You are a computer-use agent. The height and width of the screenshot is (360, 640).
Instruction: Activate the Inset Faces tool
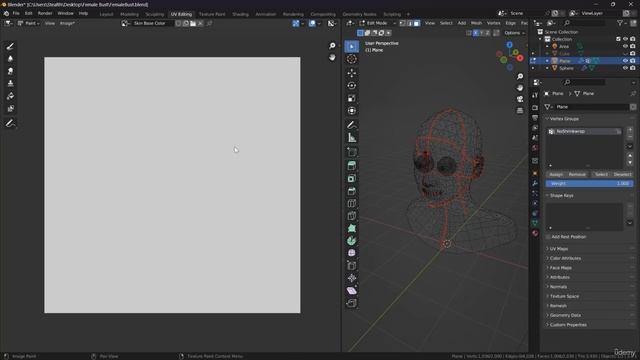pyautogui.click(x=351, y=178)
